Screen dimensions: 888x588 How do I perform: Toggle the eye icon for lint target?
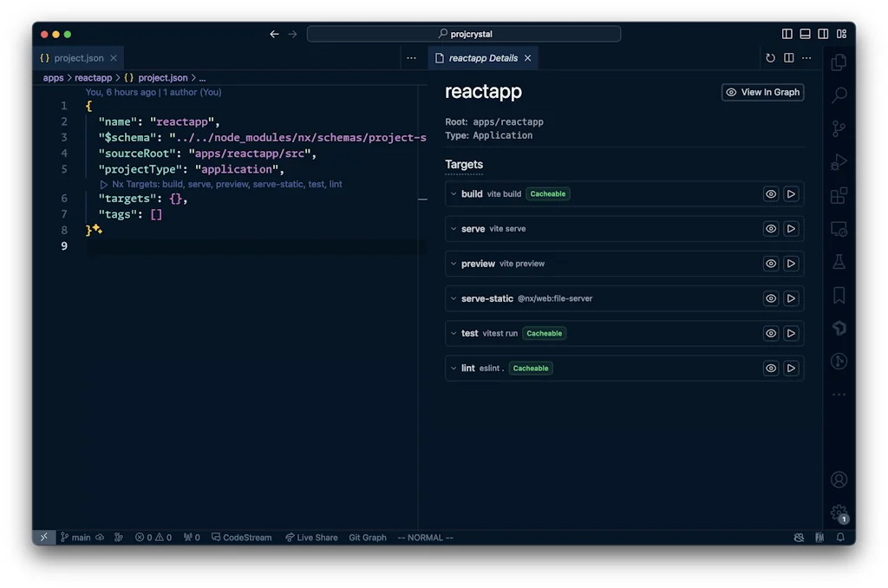click(770, 368)
